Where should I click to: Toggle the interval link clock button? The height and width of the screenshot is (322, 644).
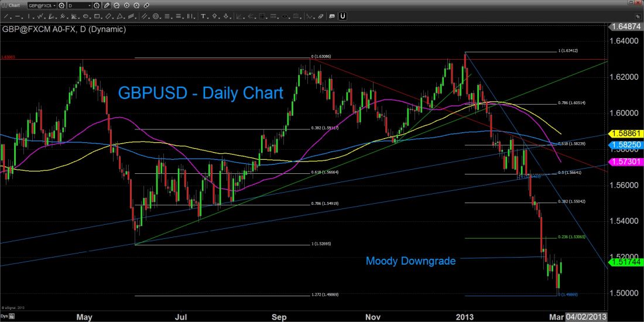(x=96, y=6)
